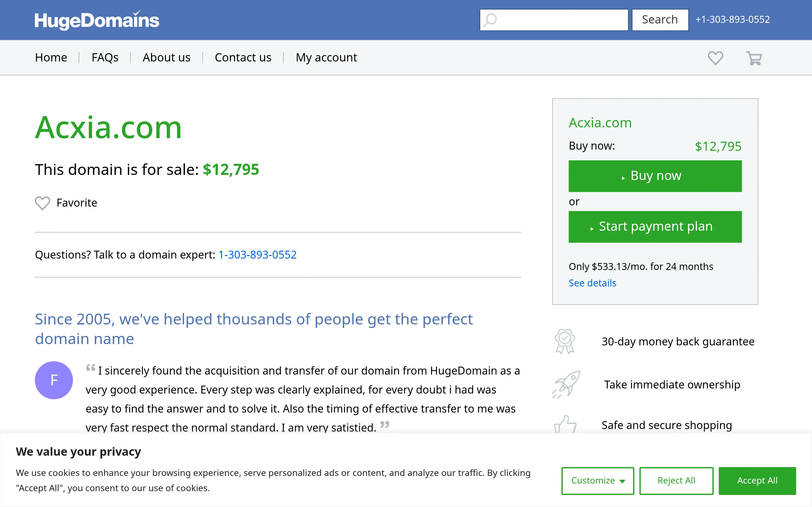Click the HugeDomains logo
812x507 pixels.
tap(97, 20)
